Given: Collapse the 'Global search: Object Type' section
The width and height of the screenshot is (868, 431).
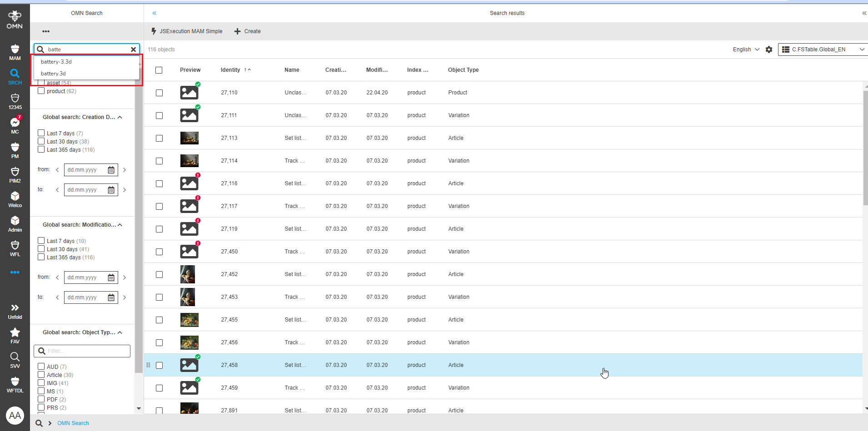Looking at the screenshot, I should tap(120, 332).
